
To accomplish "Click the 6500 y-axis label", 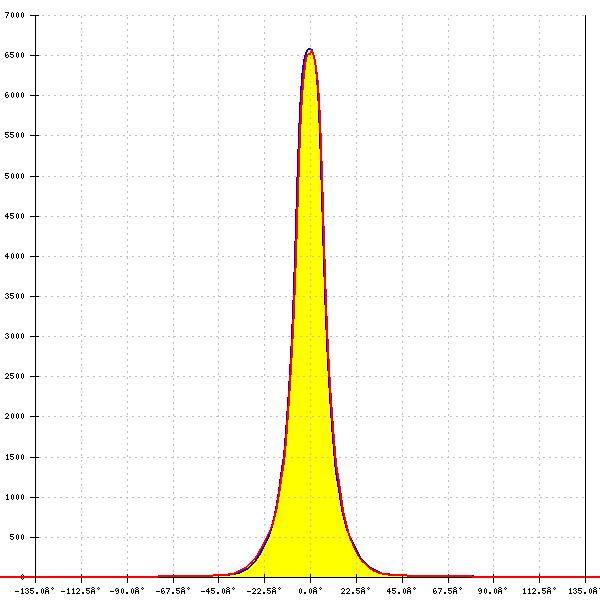I will pyautogui.click(x=15, y=55).
